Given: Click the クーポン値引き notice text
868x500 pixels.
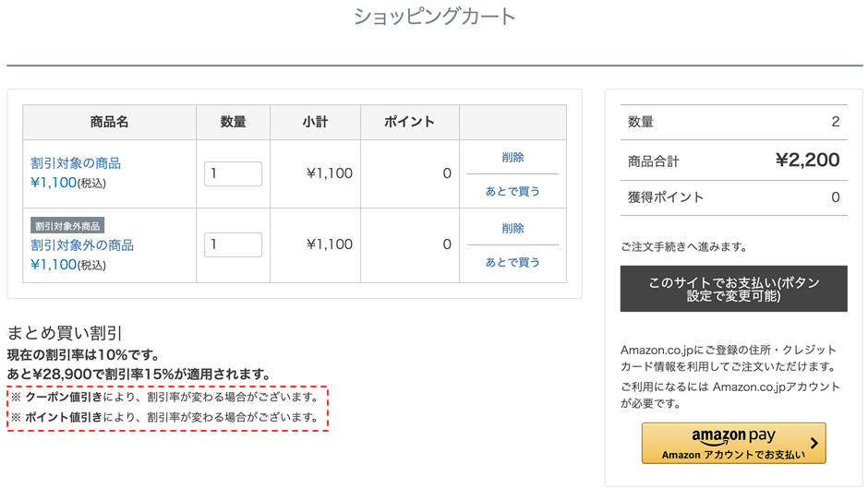Looking at the screenshot, I should coord(64,397).
